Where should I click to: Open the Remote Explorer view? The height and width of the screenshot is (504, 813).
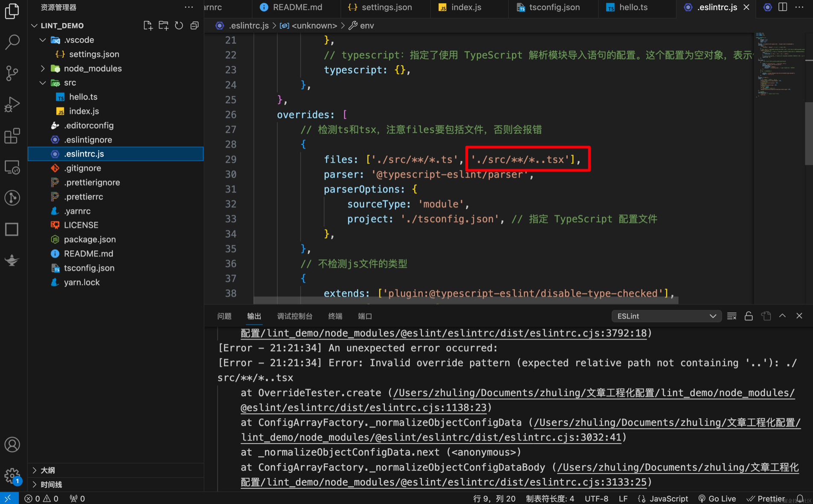pos(12,167)
